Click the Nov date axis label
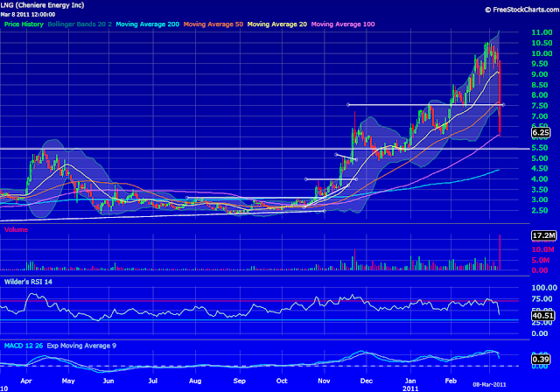This screenshot has height=392, width=560. click(x=324, y=381)
